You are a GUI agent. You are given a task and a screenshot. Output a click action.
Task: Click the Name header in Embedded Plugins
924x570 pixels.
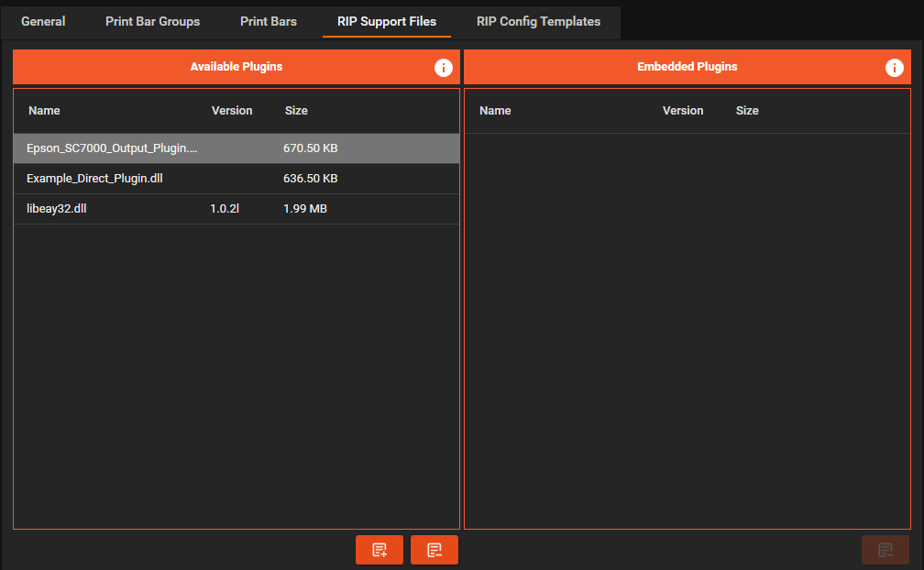495,111
